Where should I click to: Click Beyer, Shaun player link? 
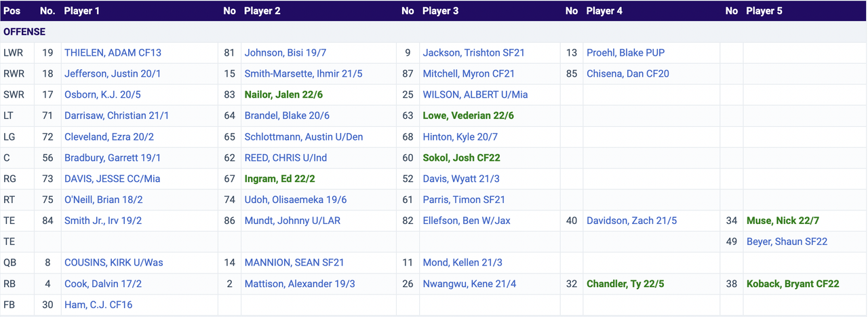pyautogui.click(x=787, y=242)
